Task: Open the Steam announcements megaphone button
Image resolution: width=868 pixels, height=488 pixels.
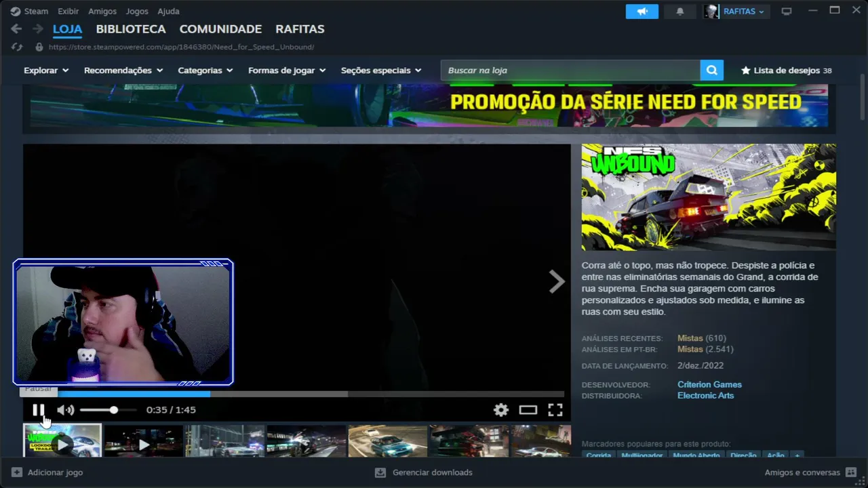Action: [x=642, y=12]
